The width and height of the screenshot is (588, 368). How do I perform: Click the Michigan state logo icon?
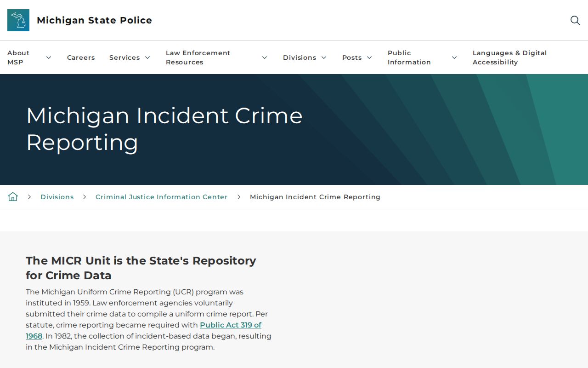[x=18, y=20]
